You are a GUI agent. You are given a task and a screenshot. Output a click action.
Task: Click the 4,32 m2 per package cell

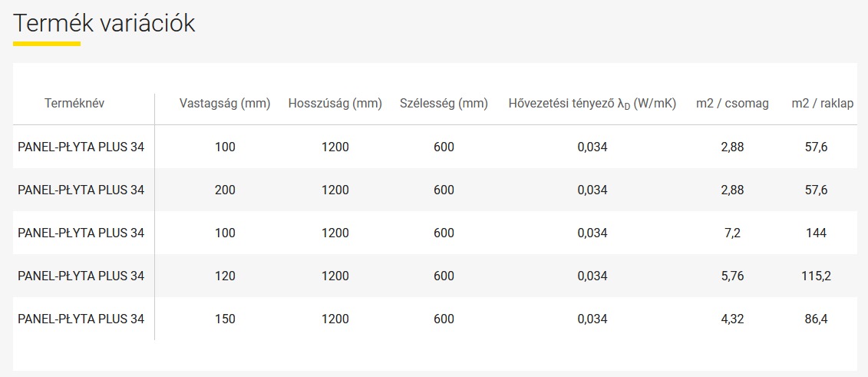732,319
